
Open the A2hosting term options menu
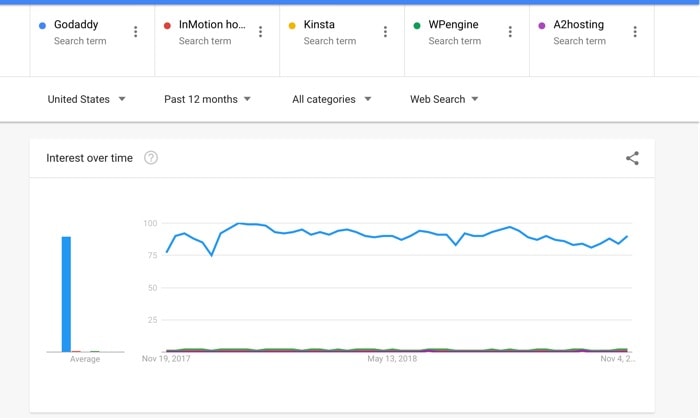click(x=635, y=32)
